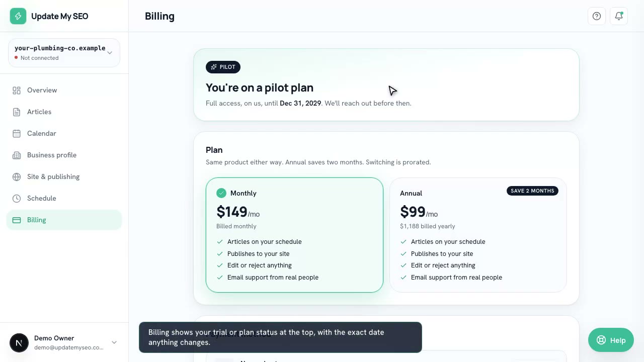This screenshot has width=644, height=362.
Task: Click the PILOT badge
Action: click(223, 67)
